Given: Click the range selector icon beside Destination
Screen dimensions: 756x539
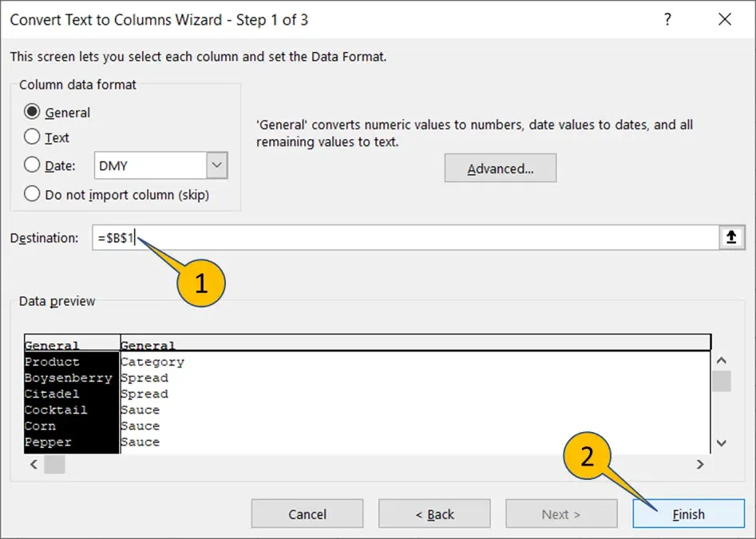Looking at the screenshot, I should pos(732,237).
